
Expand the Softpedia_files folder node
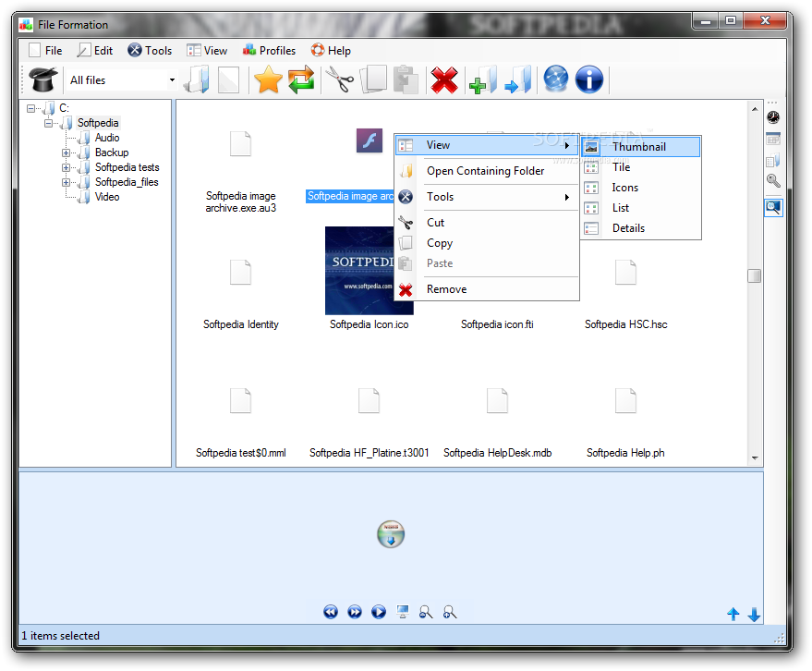[66, 182]
